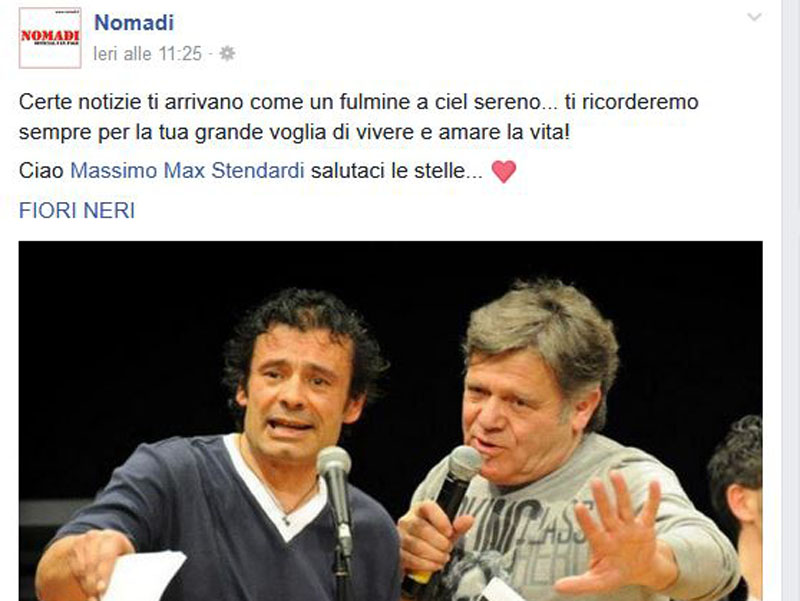
Task: Click the text salutaci le stelle
Action: click(396, 170)
